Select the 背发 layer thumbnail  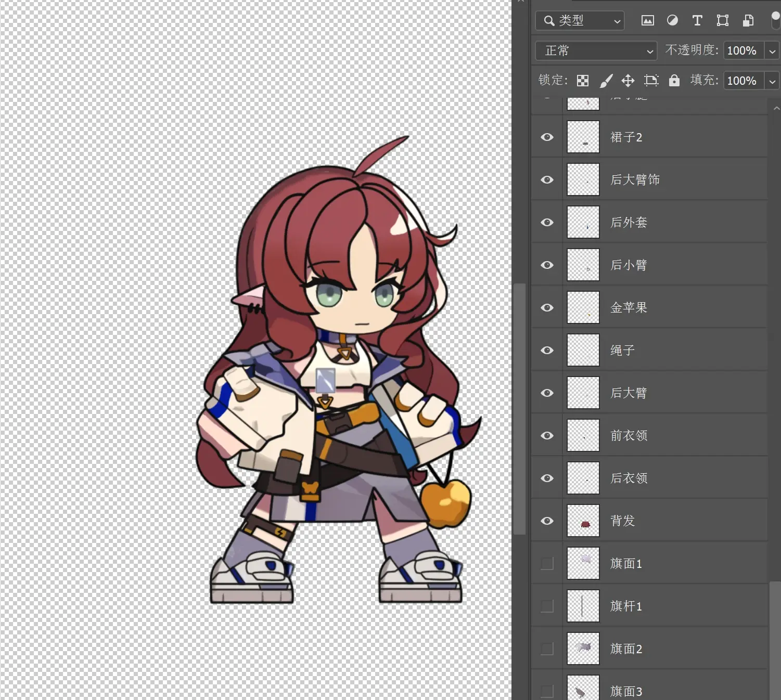tap(583, 521)
